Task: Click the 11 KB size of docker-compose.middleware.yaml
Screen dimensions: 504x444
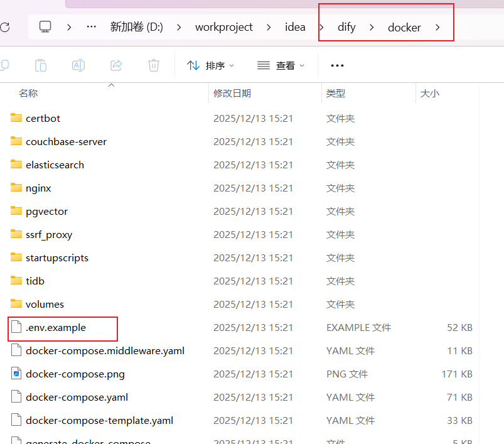Action: point(459,351)
